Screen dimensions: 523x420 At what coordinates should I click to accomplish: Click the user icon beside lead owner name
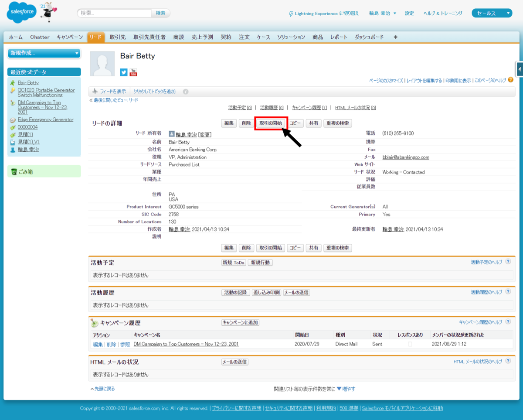click(x=172, y=134)
